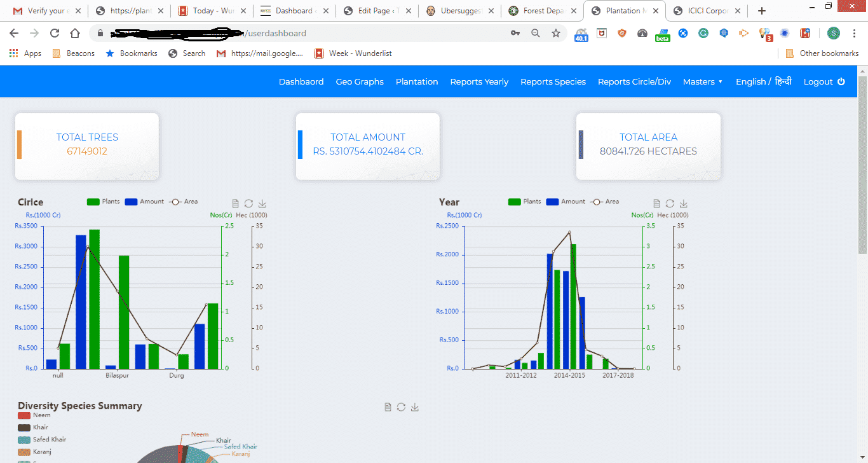Click Logout in the navigation bar
Viewport: 868px width, 463px height.
(819, 81)
